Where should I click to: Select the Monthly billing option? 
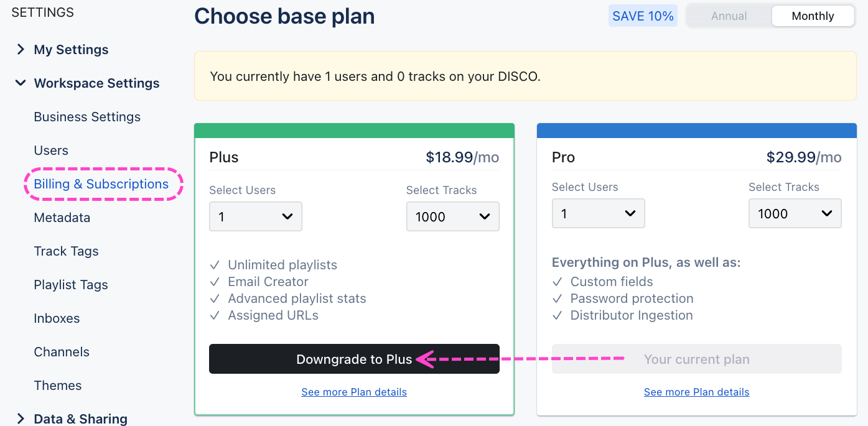813,16
